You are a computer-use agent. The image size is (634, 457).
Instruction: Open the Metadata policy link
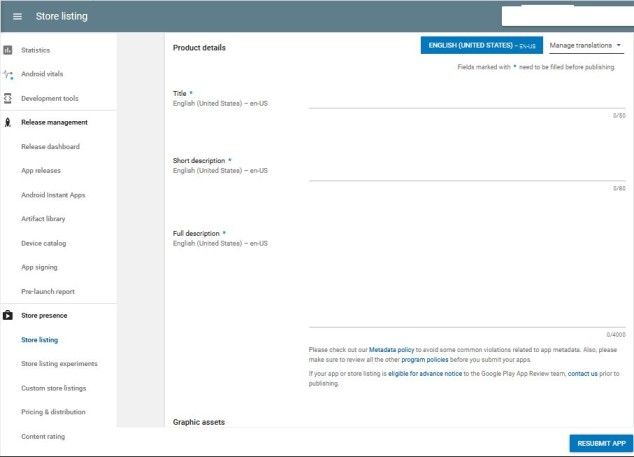pos(391,350)
